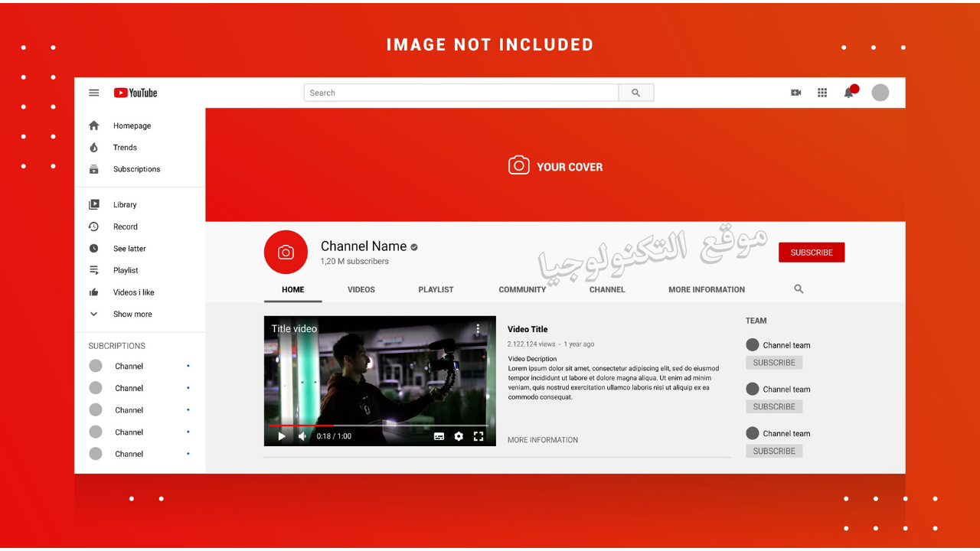Open the create video camera icon
The height and width of the screenshot is (551, 980).
tap(796, 93)
